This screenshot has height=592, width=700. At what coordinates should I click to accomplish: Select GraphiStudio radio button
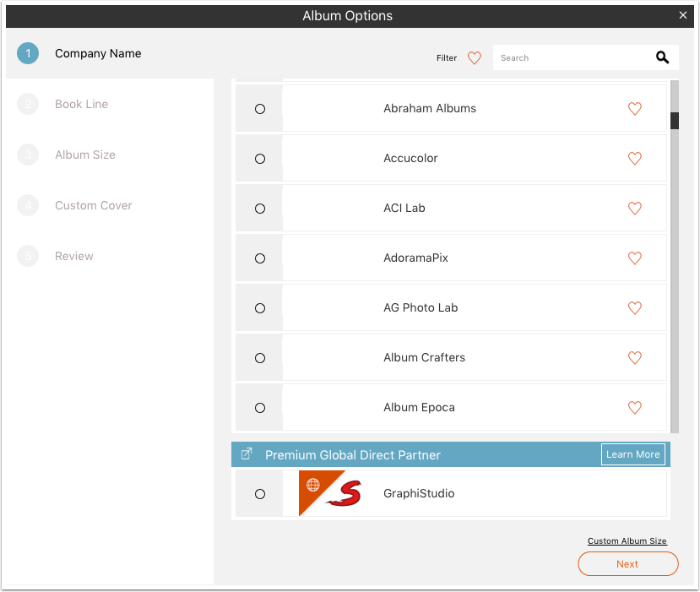pyautogui.click(x=260, y=494)
